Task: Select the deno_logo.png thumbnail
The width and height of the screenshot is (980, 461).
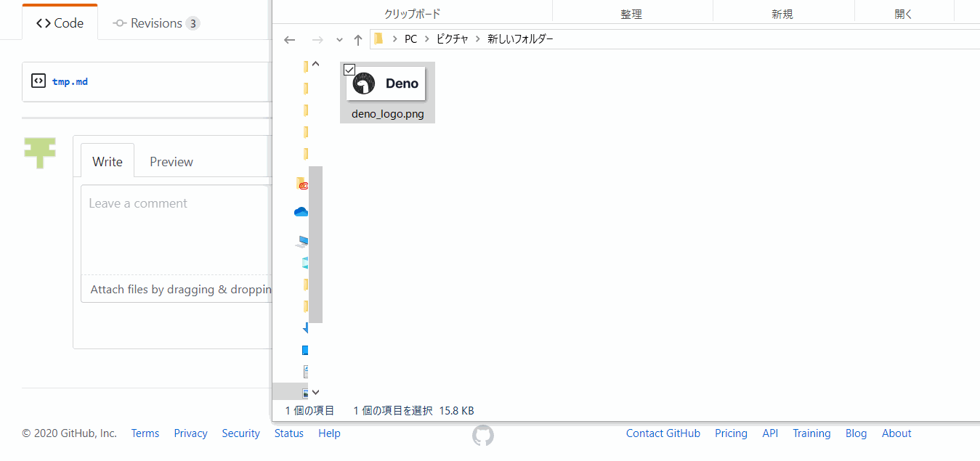Action: (386, 84)
